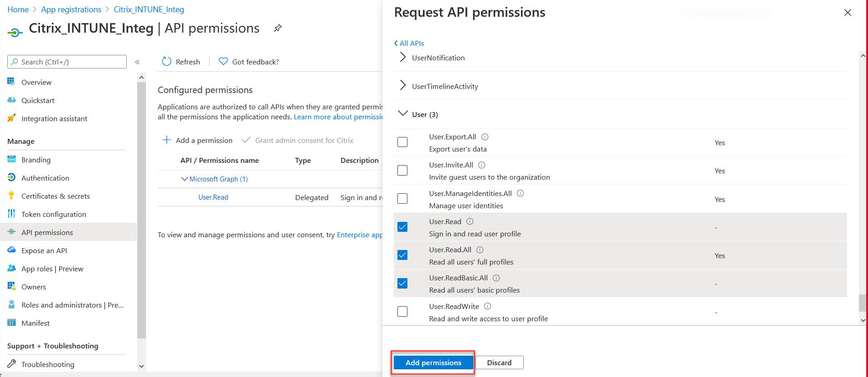868x377 pixels.
Task: Click the Integration assistant rocket icon
Action: pos(11,118)
